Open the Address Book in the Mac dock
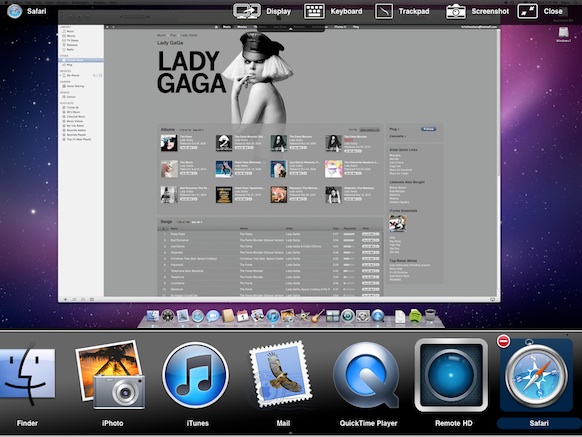582x437 pixels. (228, 316)
